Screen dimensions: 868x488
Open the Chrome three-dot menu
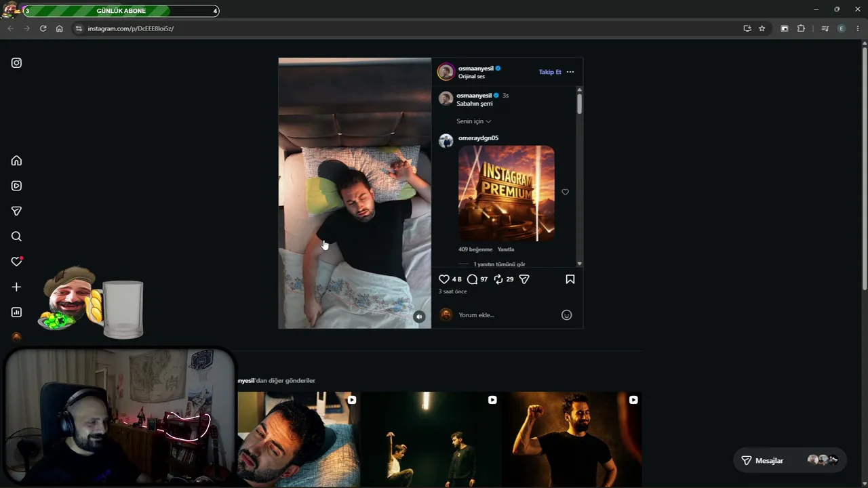[858, 28]
